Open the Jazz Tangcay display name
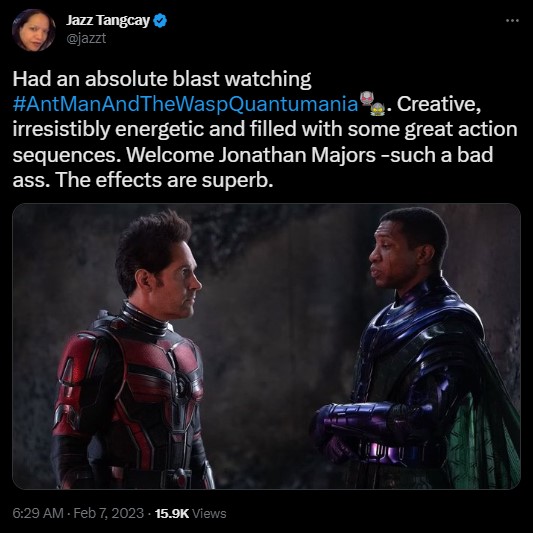 click(x=108, y=20)
